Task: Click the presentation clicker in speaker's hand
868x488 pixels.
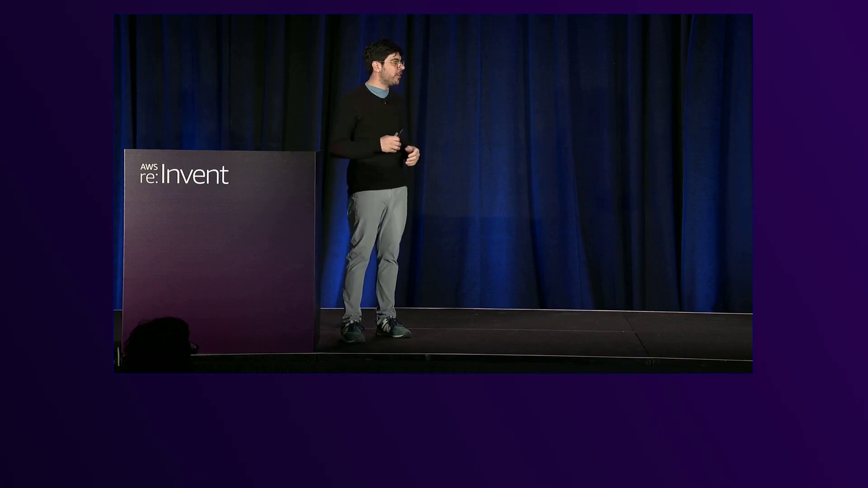Action: point(399,133)
